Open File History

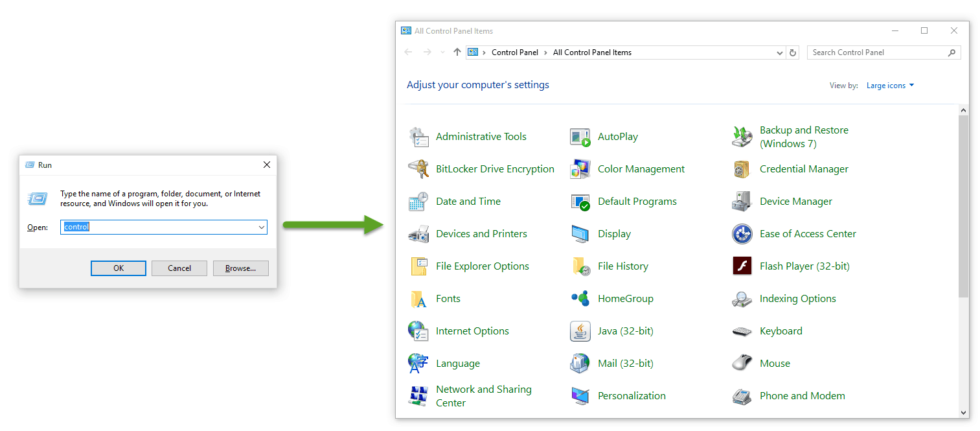[623, 266]
